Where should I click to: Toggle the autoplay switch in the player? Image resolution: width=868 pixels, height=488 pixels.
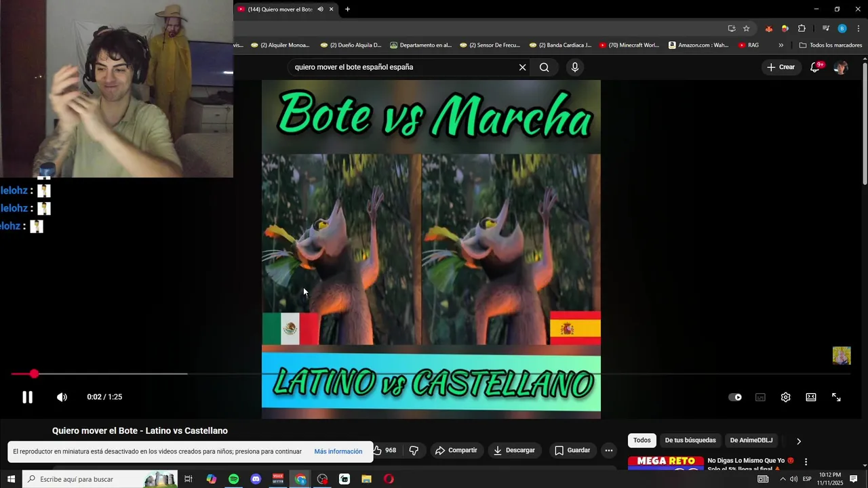pos(735,397)
